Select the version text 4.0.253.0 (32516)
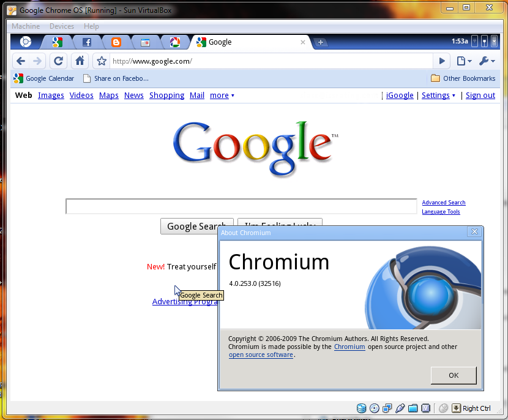 click(x=255, y=283)
